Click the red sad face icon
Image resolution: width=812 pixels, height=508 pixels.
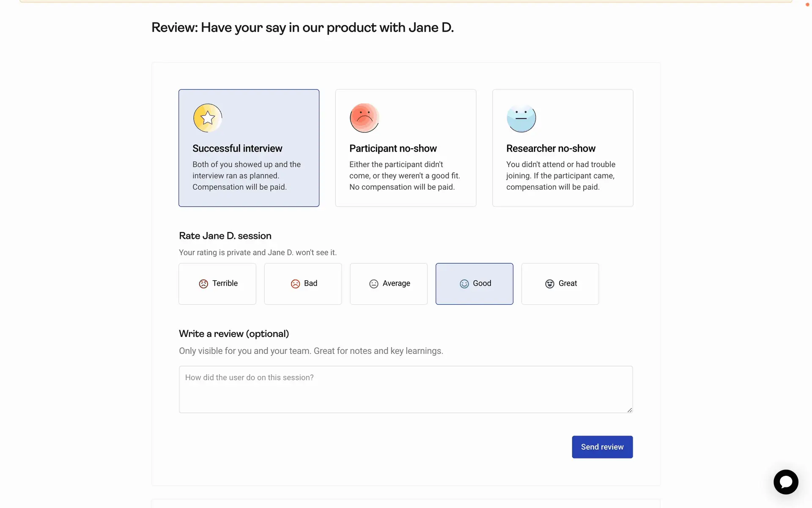pos(364,118)
